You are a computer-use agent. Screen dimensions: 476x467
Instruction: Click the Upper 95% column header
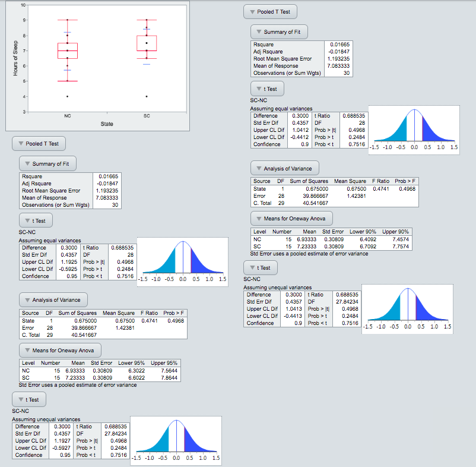(x=164, y=363)
